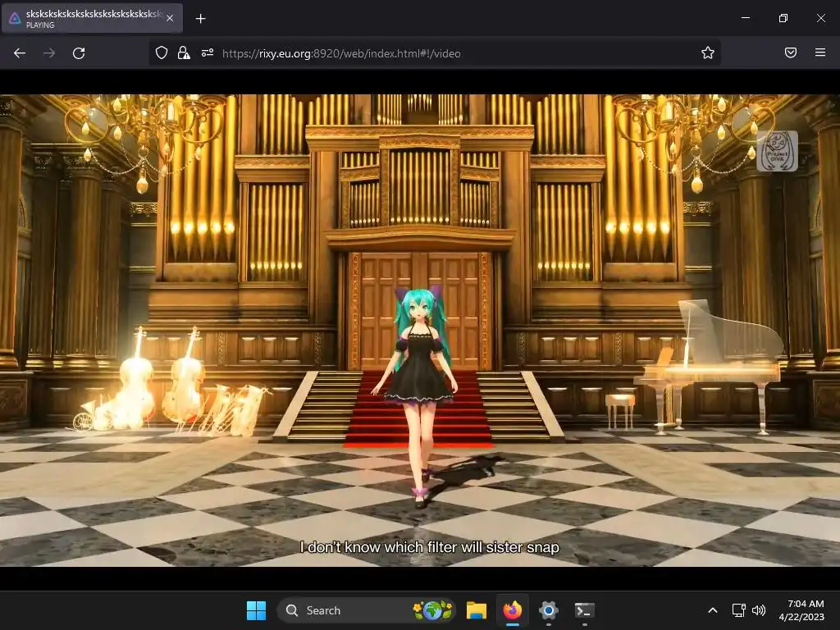840x630 pixels.
Task: Switch to Firefox in the taskbar
Action: click(513, 610)
